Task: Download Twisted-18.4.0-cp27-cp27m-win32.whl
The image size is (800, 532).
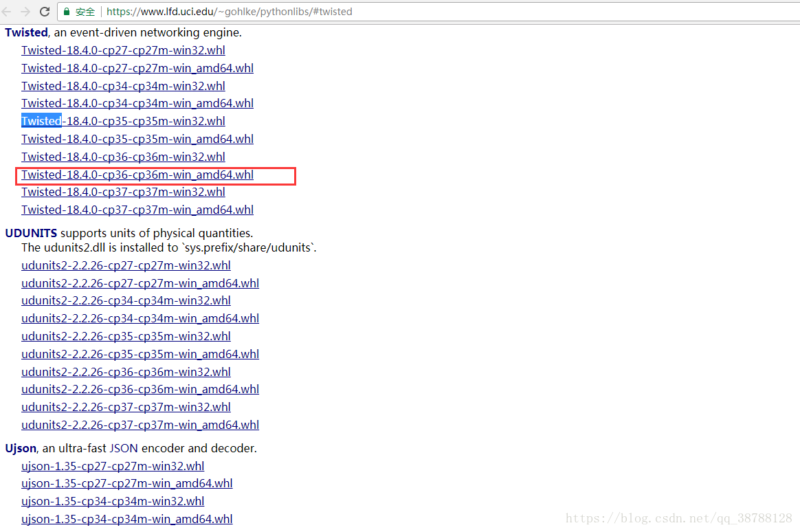Action: coord(123,50)
